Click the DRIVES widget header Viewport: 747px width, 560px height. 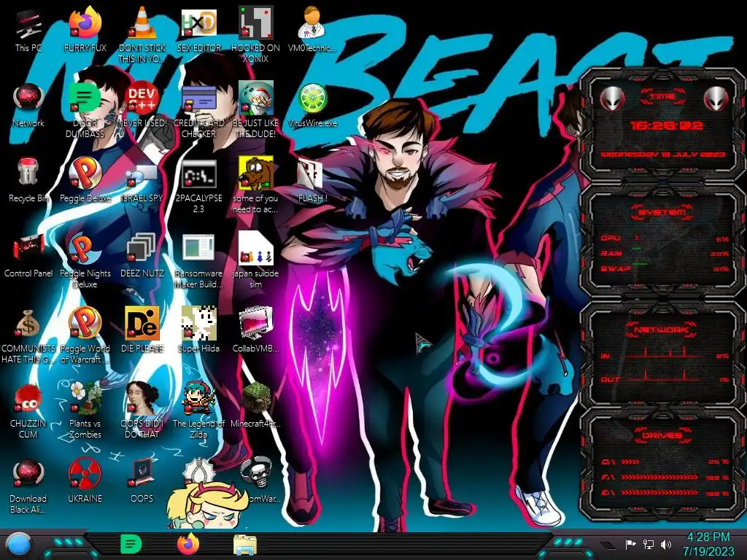662,435
